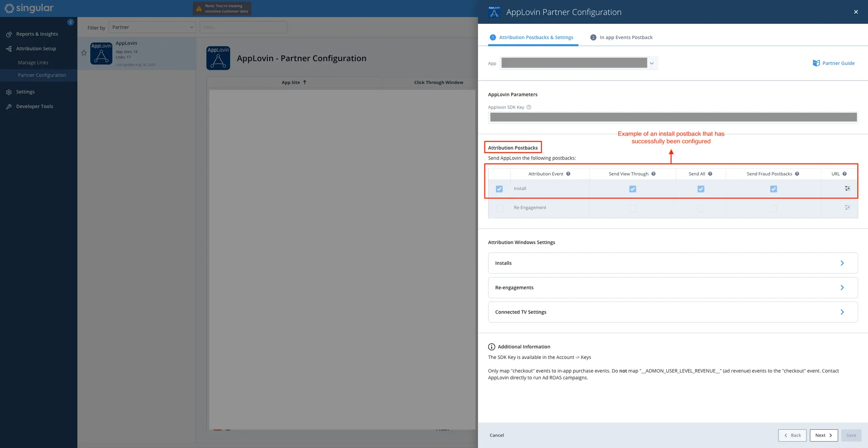Toggle Install Send View Through checkbox

(x=632, y=189)
